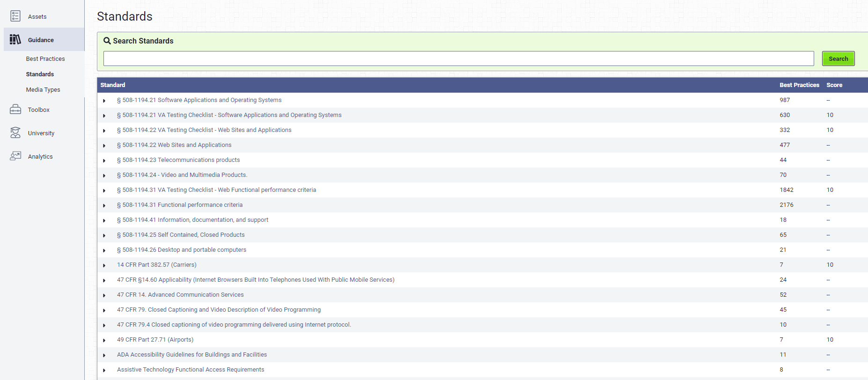Expand 508-1194.21 VA Testing Checklist Software row
The image size is (868, 380).
104,116
